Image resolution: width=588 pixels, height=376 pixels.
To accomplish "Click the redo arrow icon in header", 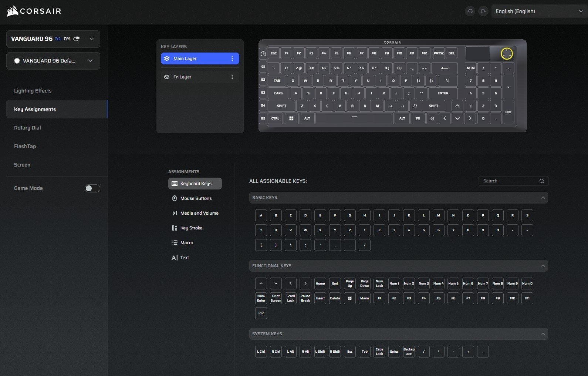I will pos(483,11).
